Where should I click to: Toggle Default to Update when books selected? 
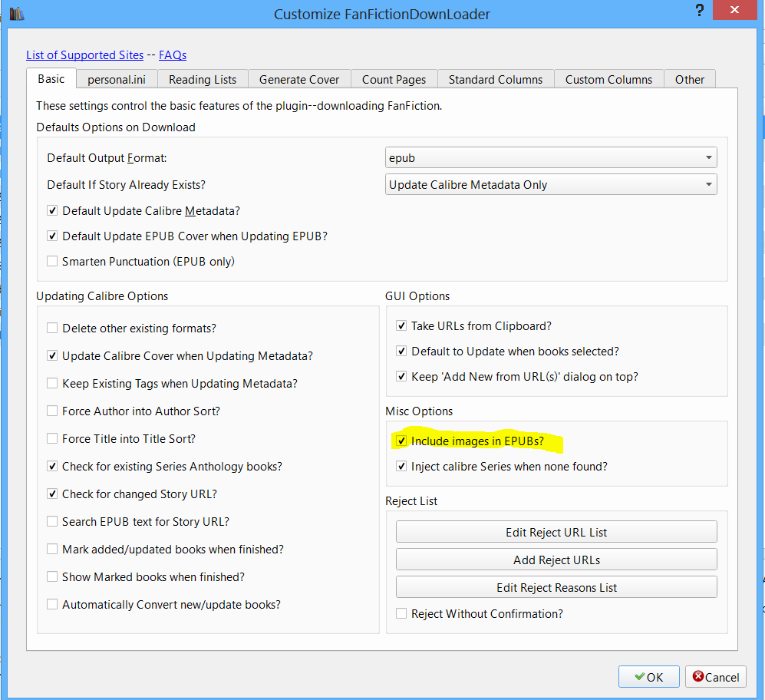tap(401, 351)
